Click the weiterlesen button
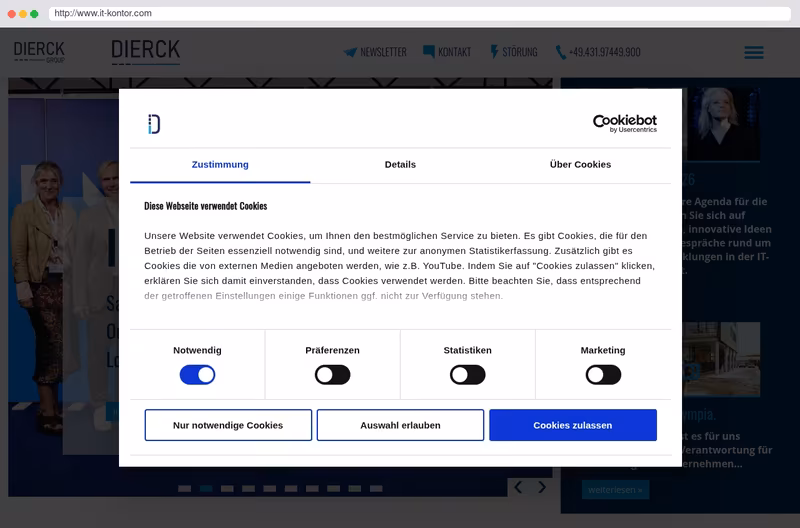 (615, 490)
